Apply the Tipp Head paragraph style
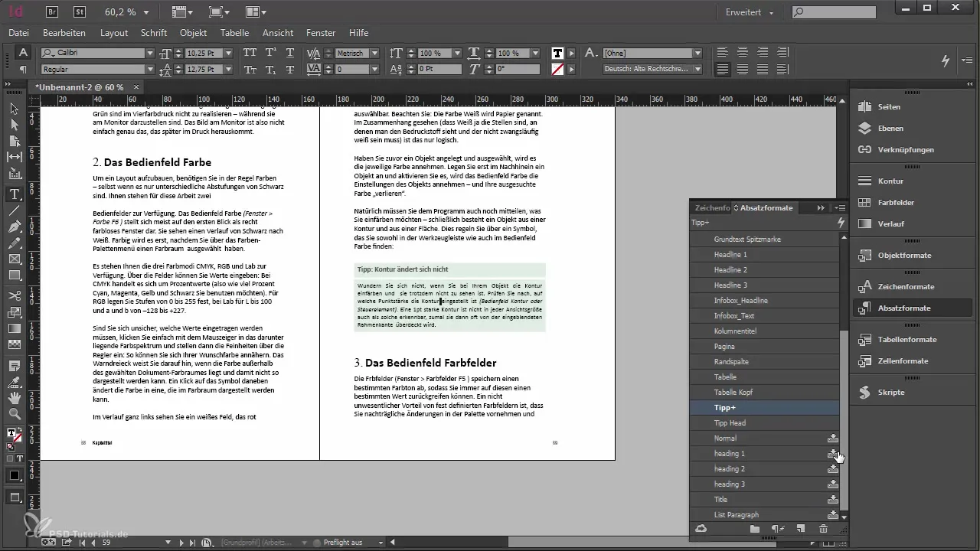 point(765,423)
